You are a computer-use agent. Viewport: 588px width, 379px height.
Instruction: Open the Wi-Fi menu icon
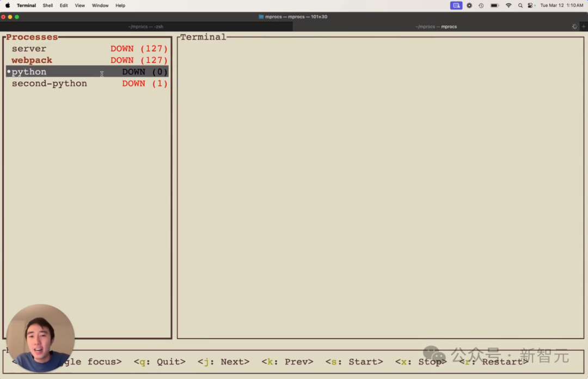click(x=509, y=5)
